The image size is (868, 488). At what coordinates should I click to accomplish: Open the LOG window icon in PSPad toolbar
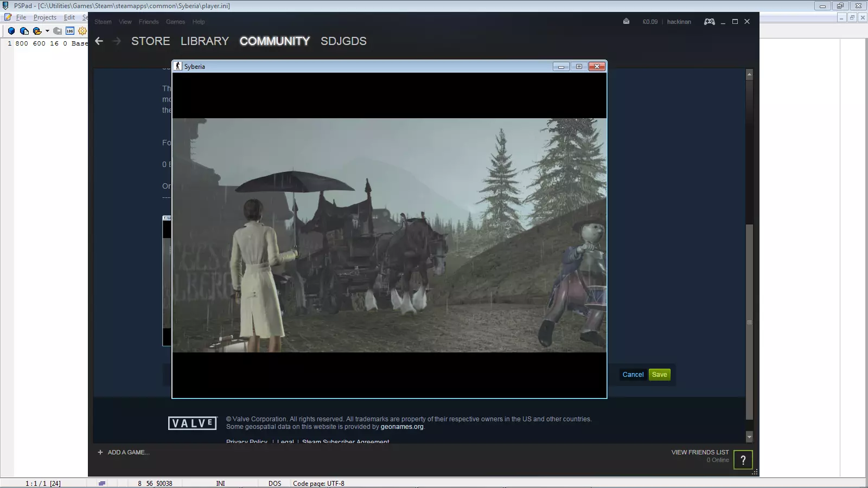(70, 31)
